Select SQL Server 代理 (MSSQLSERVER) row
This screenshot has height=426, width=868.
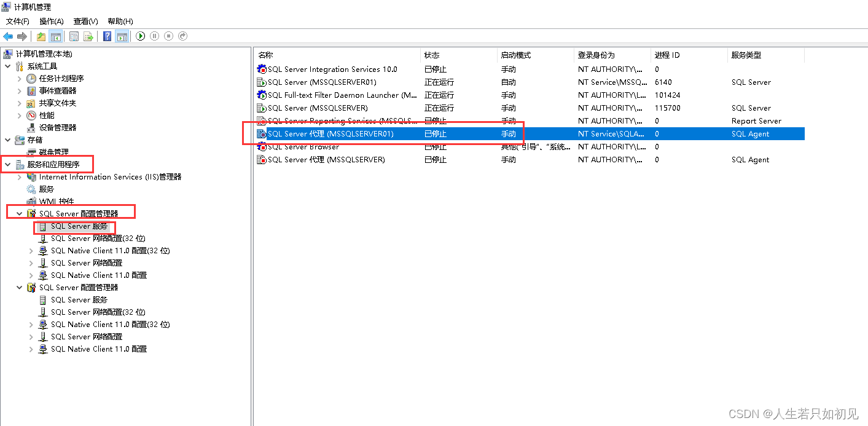[530, 160]
